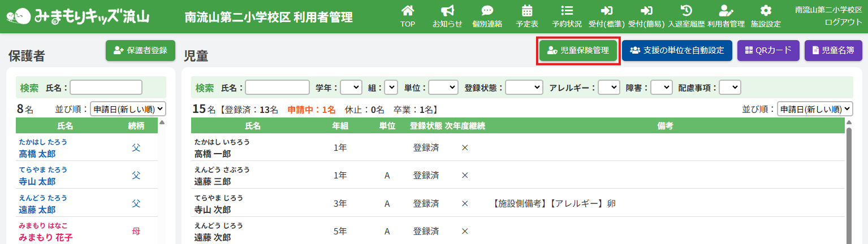This screenshot has width=868, height=244.
Task: Click the 児童保険管理 button
Action: pos(578,50)
